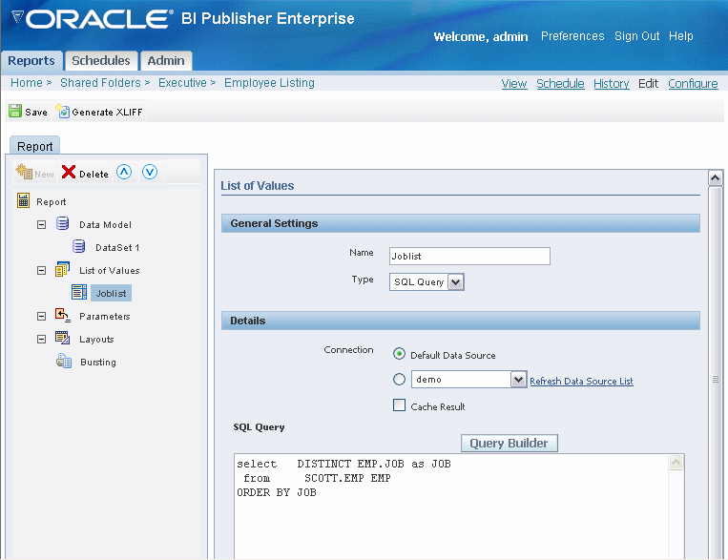Viewport: 728px width, 560px height.
Task: Open the Help link
Action: point(680,35)
